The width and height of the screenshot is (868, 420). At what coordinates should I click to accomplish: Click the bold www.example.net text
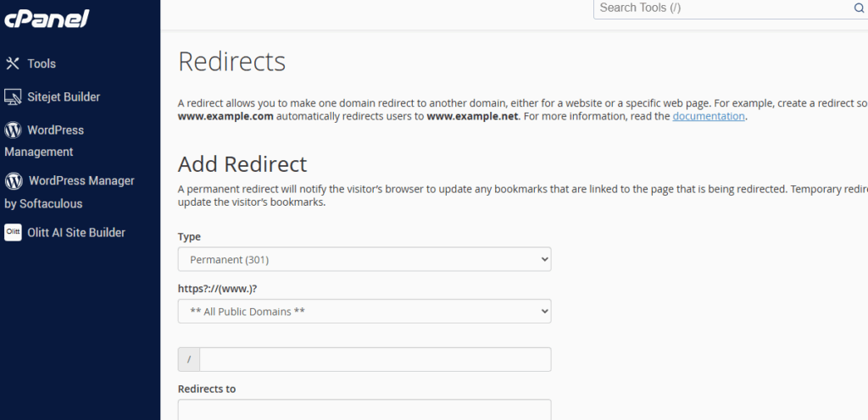(x=473, y=117)
